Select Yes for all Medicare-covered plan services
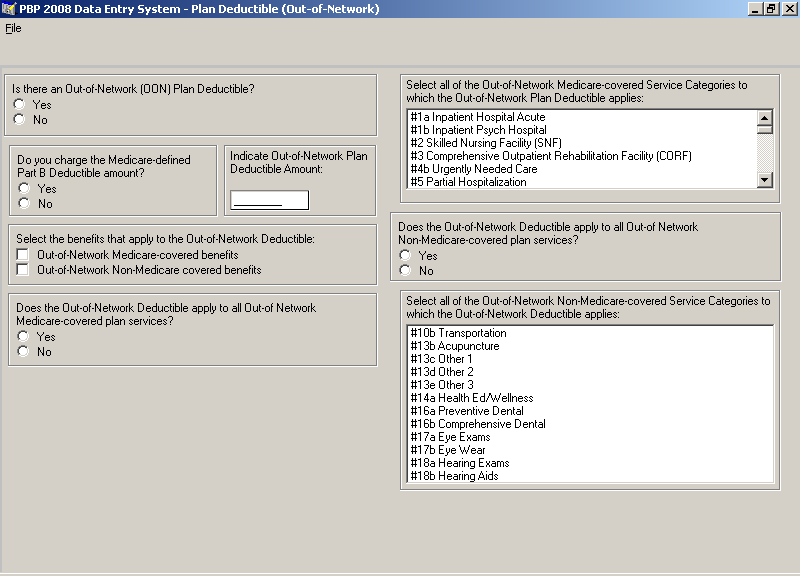The image size is (800, 576). pyautogui.click(x=23, y=336)
